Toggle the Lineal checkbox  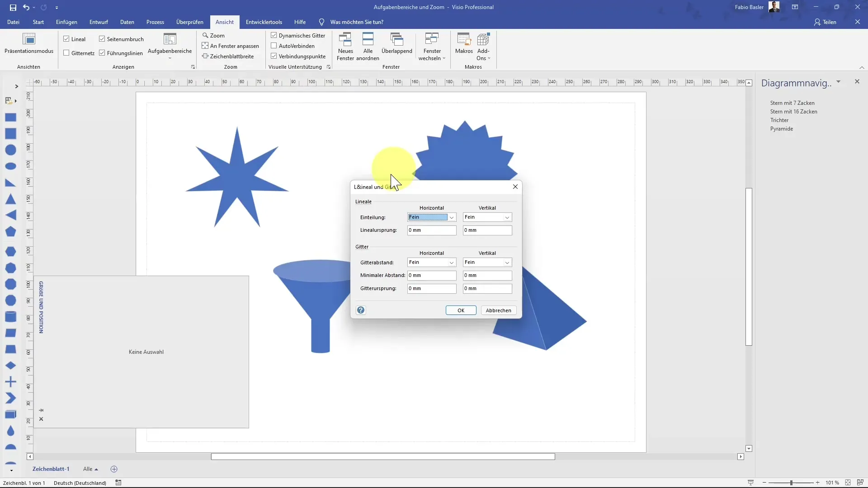(x=66, y=39)
